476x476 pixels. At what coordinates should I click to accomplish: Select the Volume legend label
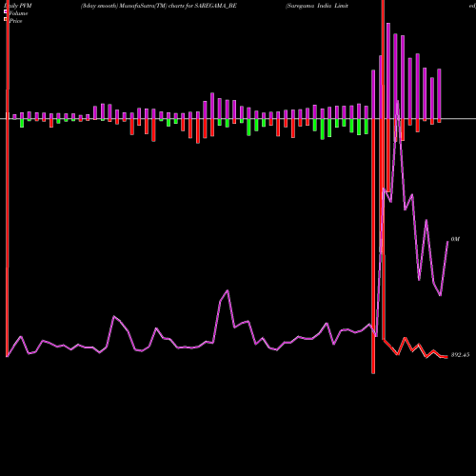(18, 13)
